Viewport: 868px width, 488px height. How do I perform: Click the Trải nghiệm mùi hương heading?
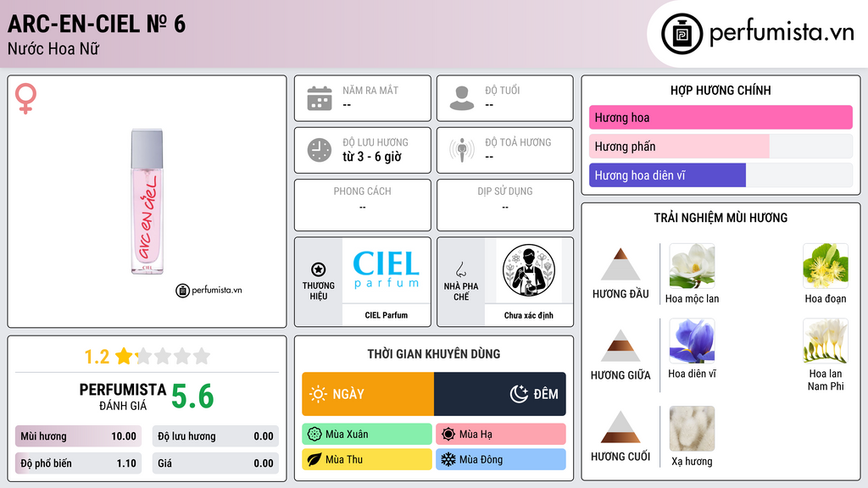coord(721,218)
